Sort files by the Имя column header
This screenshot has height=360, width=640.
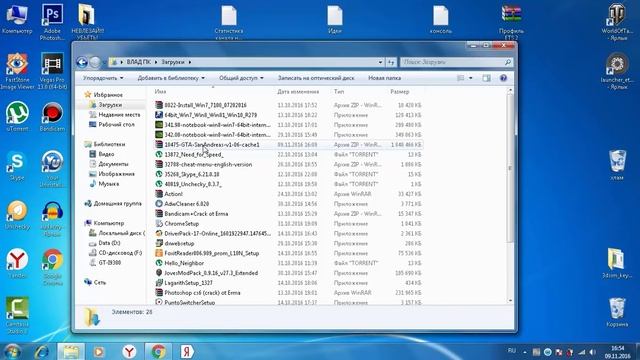212,92
